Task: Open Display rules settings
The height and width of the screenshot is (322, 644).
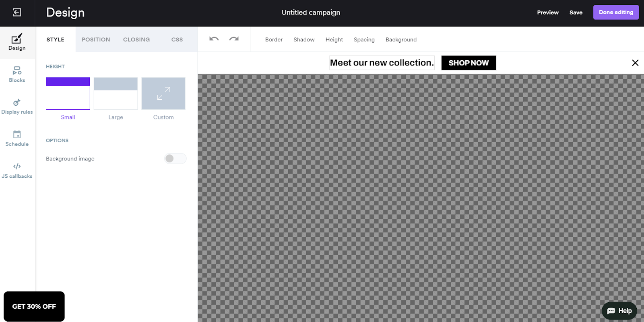Action: 17,107
